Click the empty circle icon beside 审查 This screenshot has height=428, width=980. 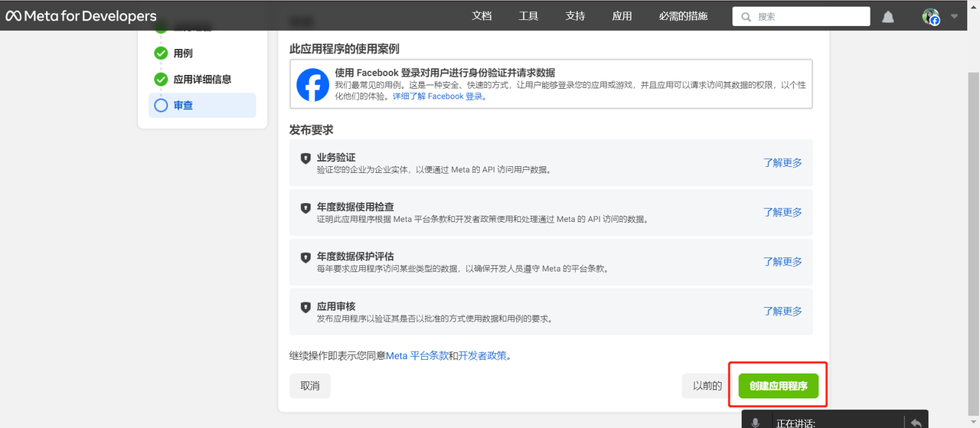click(x=161, y=106)
